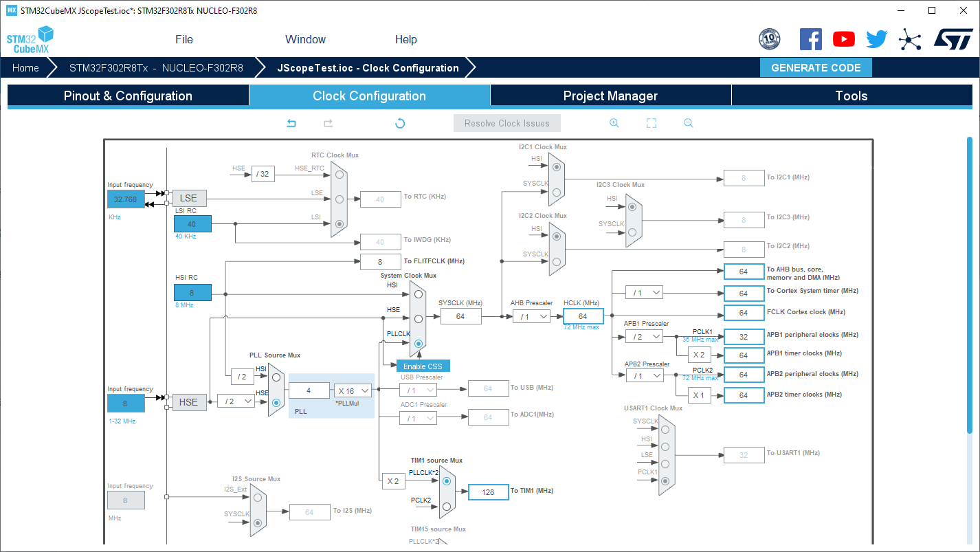Open the HSE /2 prescaler dropdown
This screenshot has width=980, height=552.
236,401
